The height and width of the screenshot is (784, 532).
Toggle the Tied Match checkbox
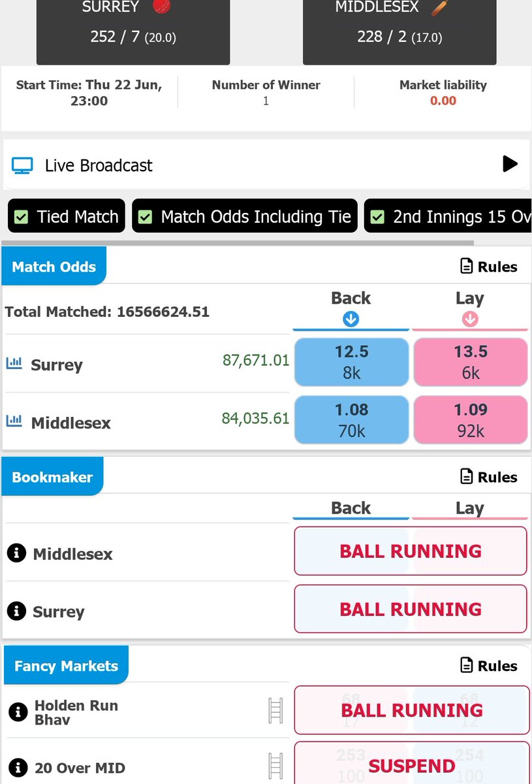point(22,217)
